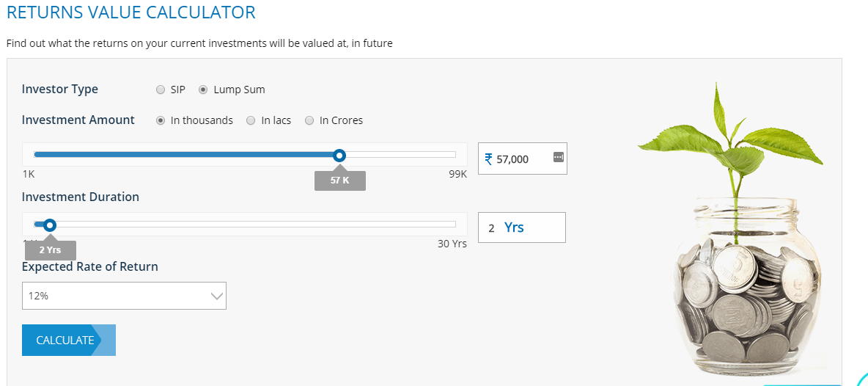868x386 pixels.
Task: Click the investment amount slider handle
Action: [339, 155]
